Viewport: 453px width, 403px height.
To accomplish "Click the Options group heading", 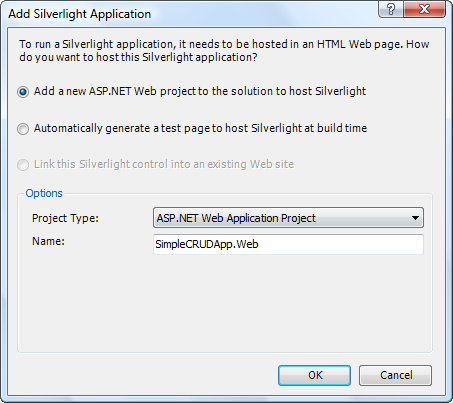I will point(44,193).
